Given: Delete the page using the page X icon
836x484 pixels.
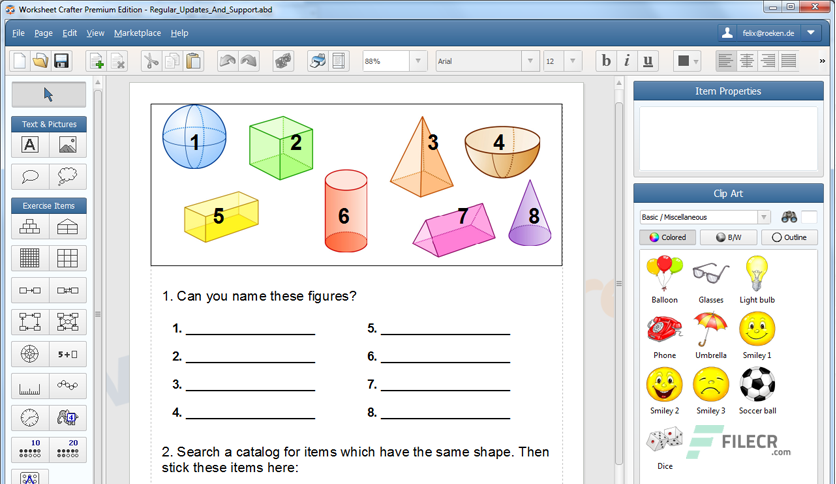Looking at the screenshot, I should point(118,61).
